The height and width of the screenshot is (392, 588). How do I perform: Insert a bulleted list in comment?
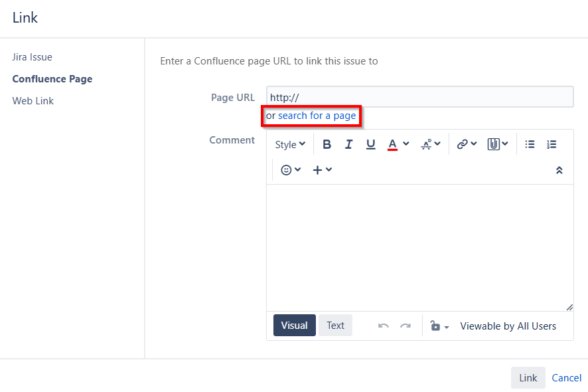click(530, 144)
